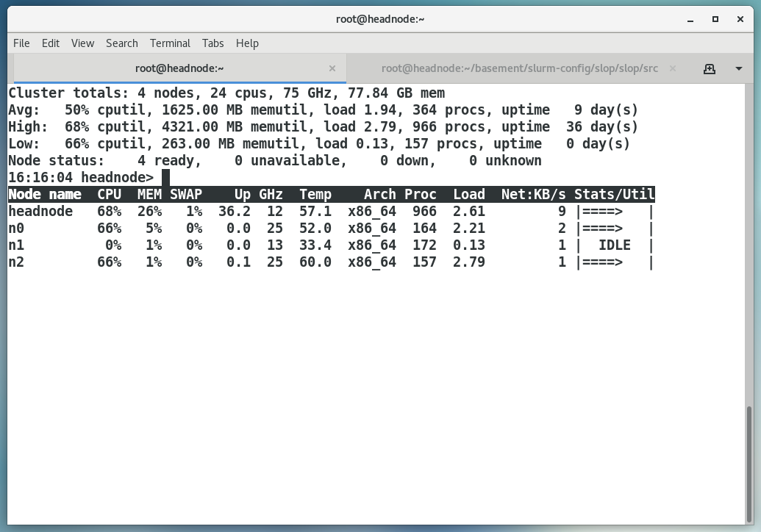Open the Search menu

click(x=121, y=43)
